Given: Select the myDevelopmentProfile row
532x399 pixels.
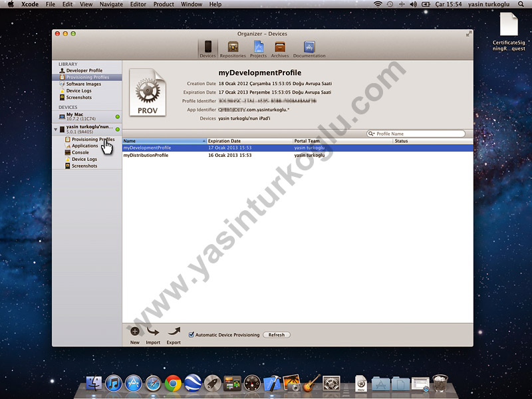Looking at the screenshot, I should click(297, 148).
